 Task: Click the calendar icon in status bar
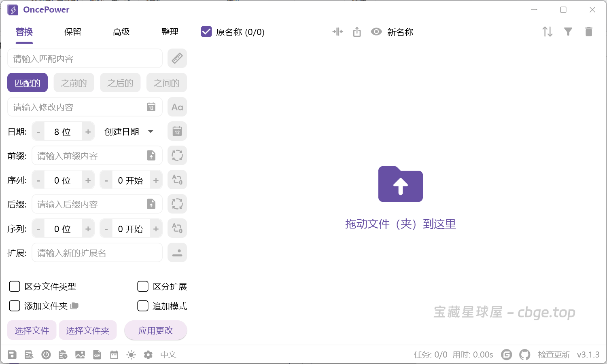[114, 355]
